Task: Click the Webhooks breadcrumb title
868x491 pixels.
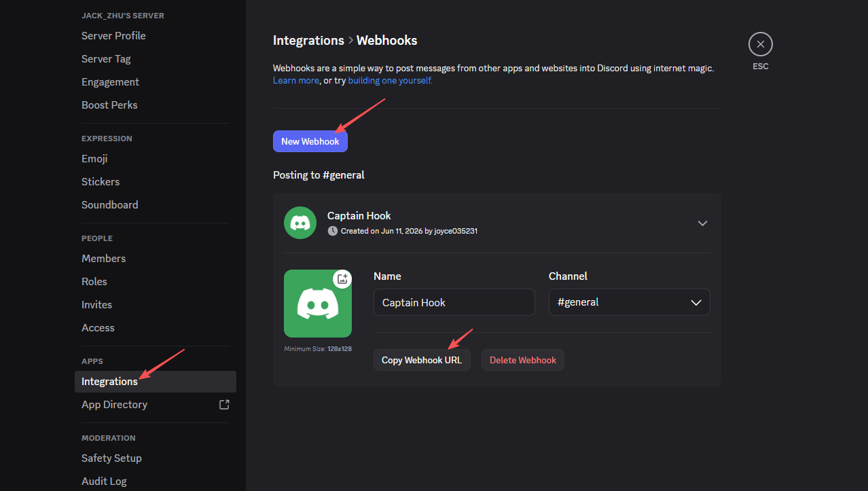Action: [x=387, y=40]
